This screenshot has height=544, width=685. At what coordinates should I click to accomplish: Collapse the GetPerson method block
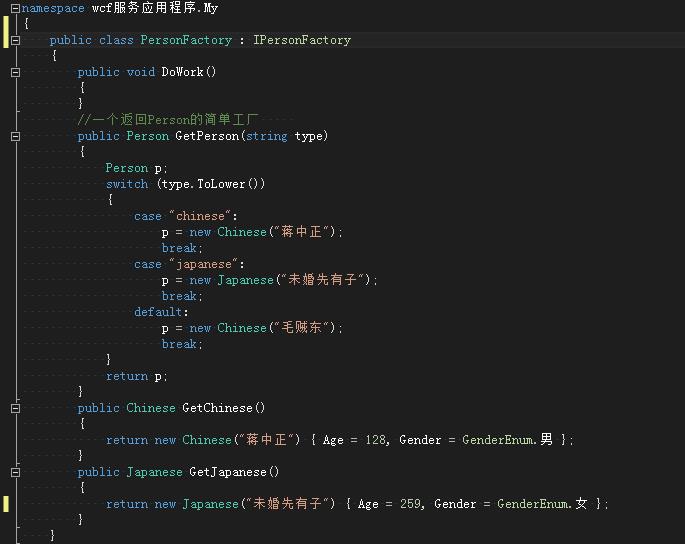point(15,136)
